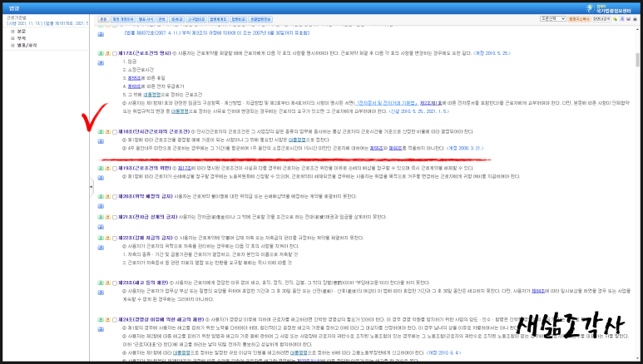
Task: Open the 본문선택 dropdown
Action: (553, 19)
